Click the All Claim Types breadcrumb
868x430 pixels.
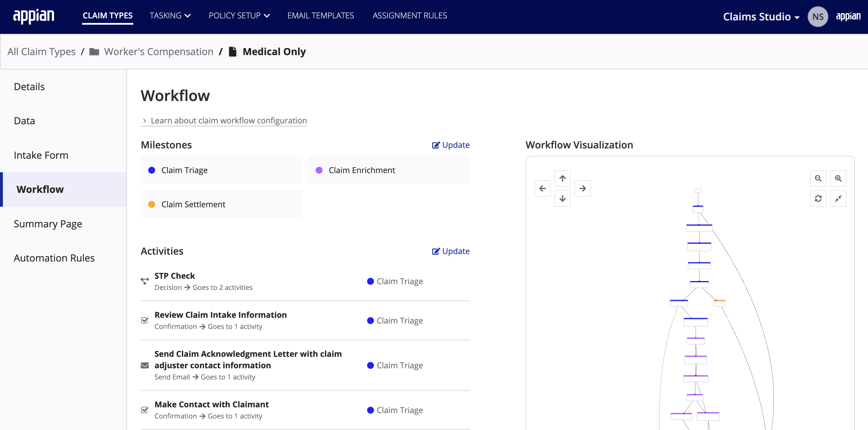click(x=41, y=51)
